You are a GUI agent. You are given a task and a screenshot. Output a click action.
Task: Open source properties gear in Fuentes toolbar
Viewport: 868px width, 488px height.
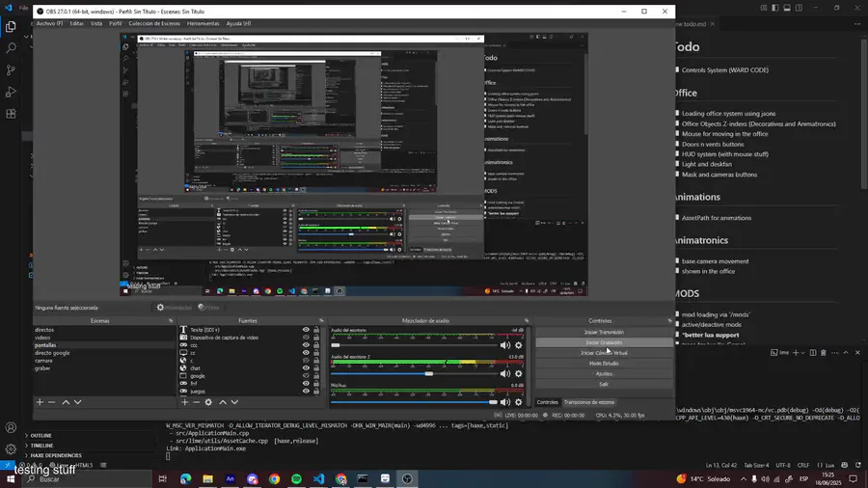pos(208,402)
